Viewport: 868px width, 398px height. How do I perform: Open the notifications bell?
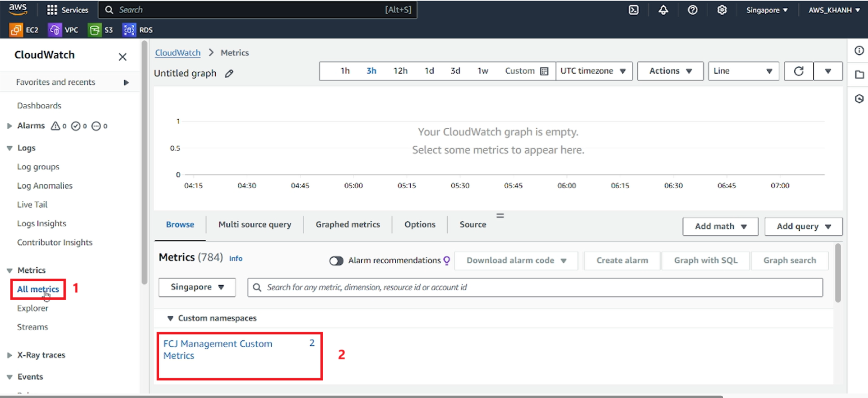coord(663,10)
